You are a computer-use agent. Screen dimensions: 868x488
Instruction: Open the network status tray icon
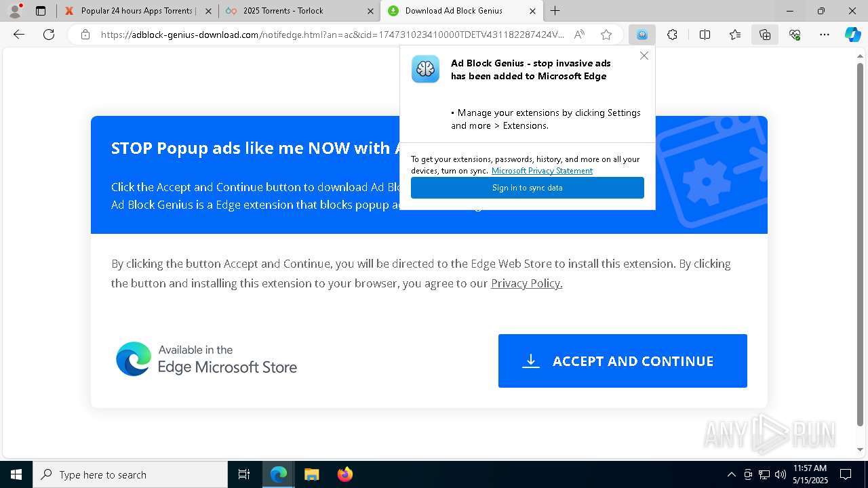(x=764, y=474)
